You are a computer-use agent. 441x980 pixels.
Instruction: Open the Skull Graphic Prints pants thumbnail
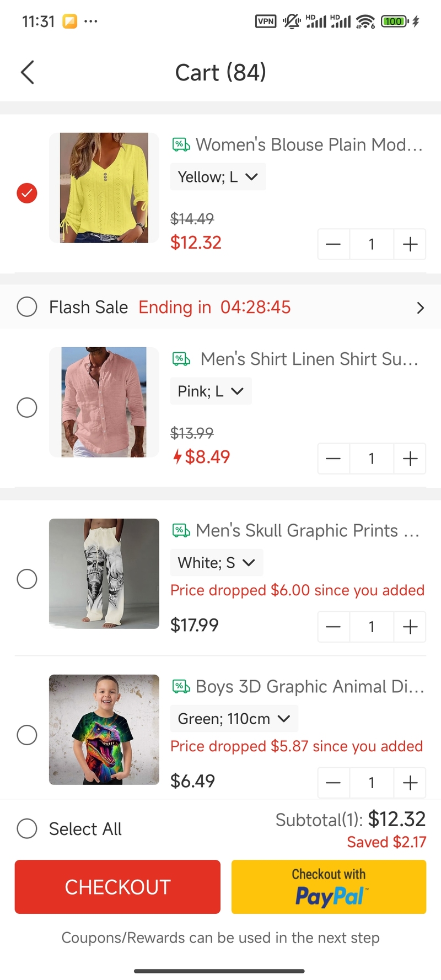(104, 573)
